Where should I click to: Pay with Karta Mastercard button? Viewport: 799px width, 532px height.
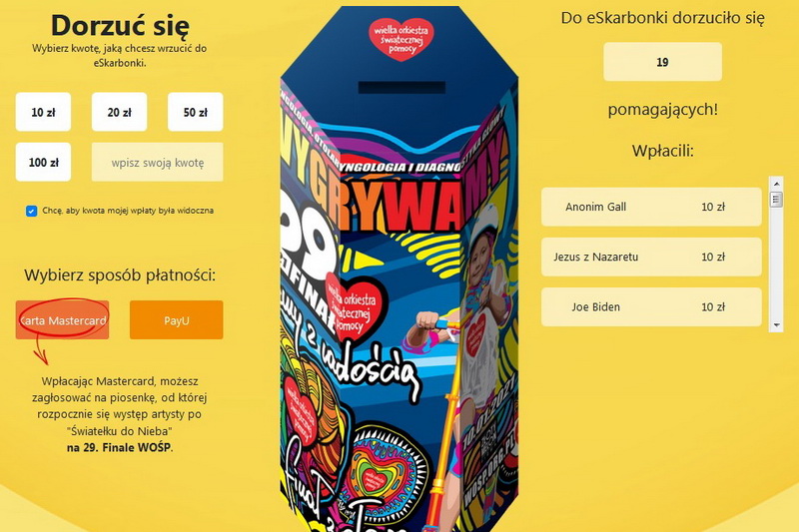click(62, 319)
